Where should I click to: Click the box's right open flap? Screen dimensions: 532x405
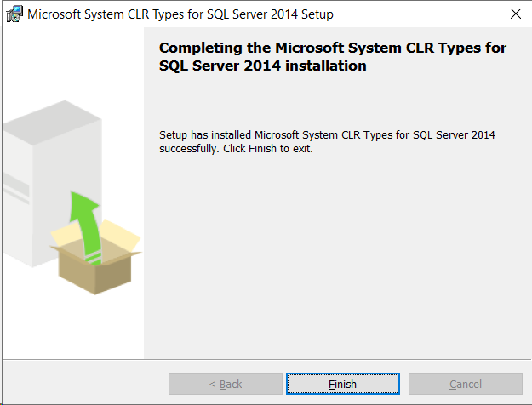[x=121, y=234]
